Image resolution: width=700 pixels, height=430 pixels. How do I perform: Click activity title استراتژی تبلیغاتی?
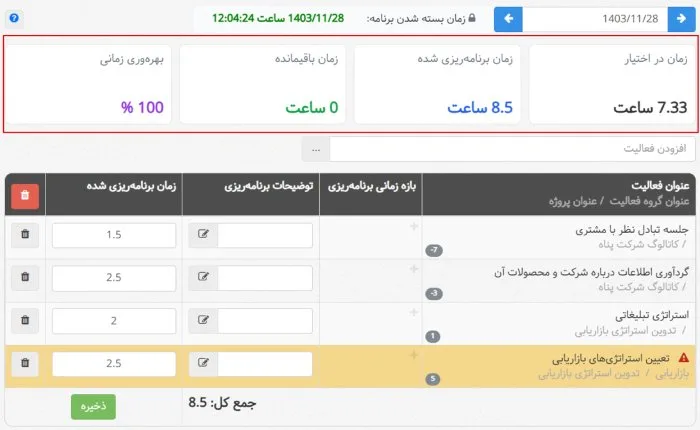[x=652, y=316]
